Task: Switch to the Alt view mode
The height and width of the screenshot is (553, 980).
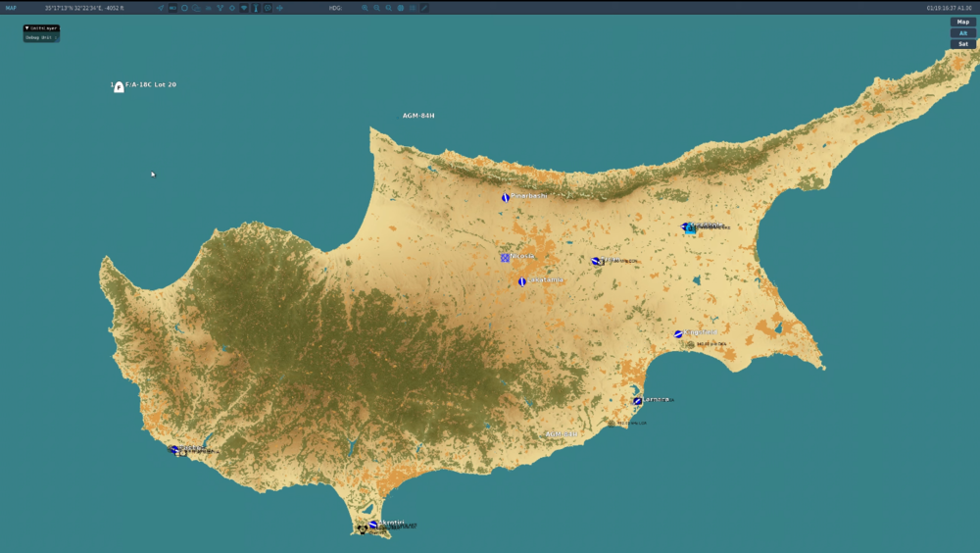Action: [963, 33]
